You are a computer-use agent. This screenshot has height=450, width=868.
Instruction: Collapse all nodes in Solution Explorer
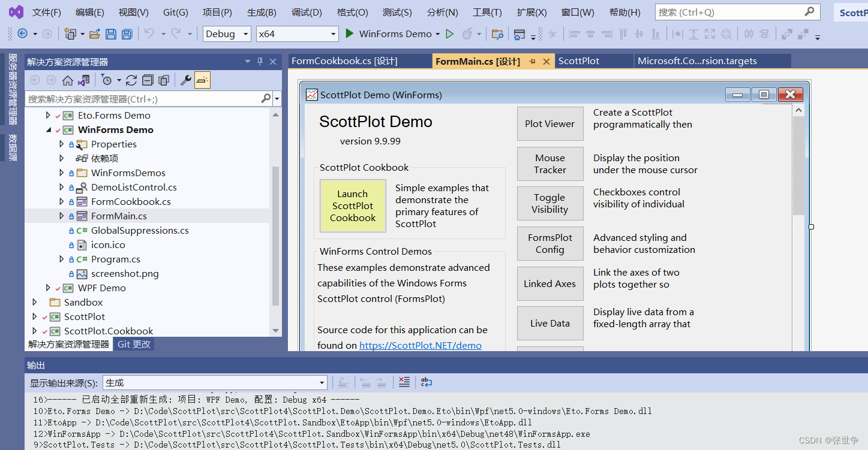click(x=148, y=79)
